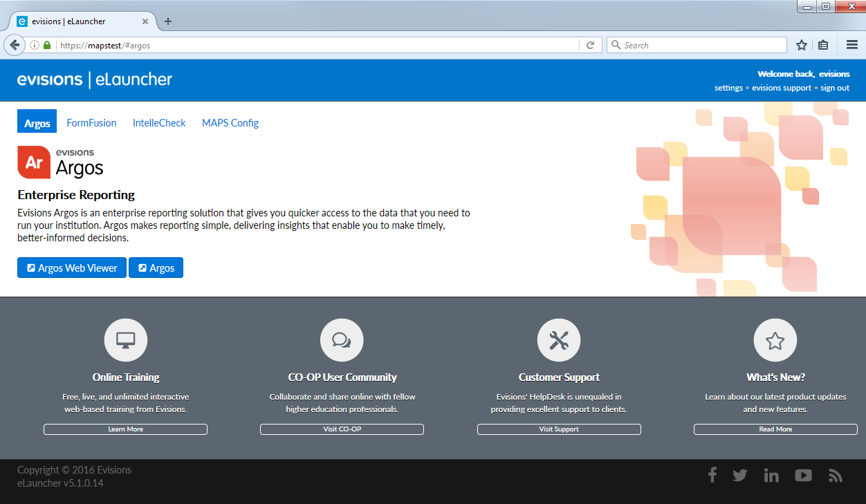Reload the page with the refresh icon
This screenshot has width=866, height=504.
(x=590, y=45)
